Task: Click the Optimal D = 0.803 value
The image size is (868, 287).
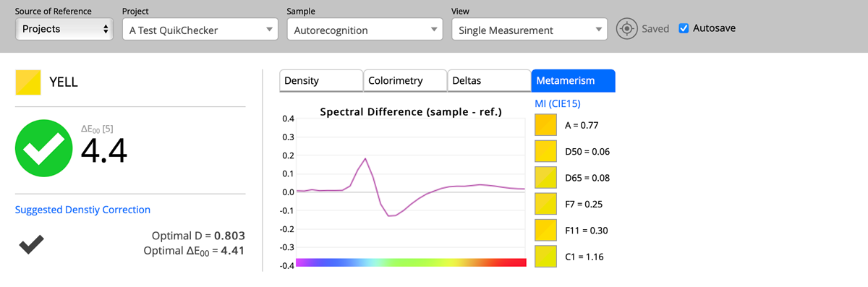Action: tap(199, 236)
